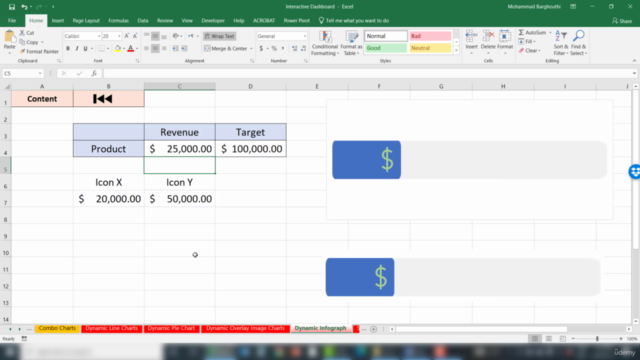Open the Calibri font name dropdown

pos(99,36)
